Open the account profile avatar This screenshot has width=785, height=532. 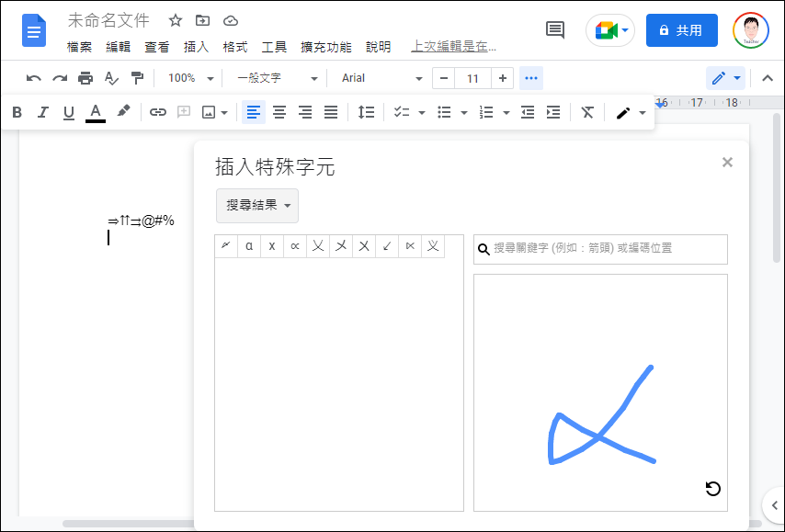tap(750, 30)
